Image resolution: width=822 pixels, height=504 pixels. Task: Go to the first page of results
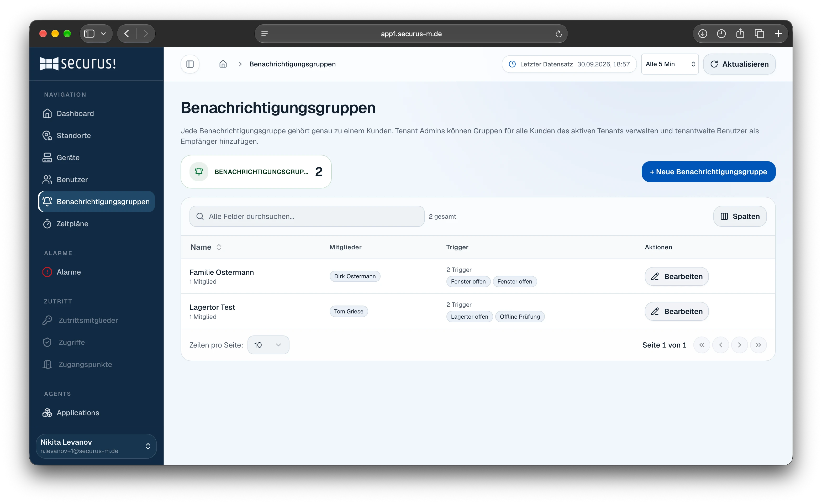pos(702,345)
